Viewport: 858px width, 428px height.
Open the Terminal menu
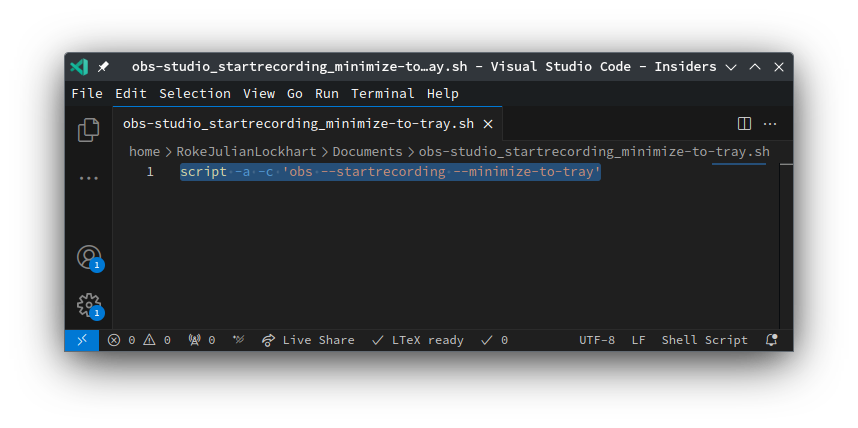(382, 94)
